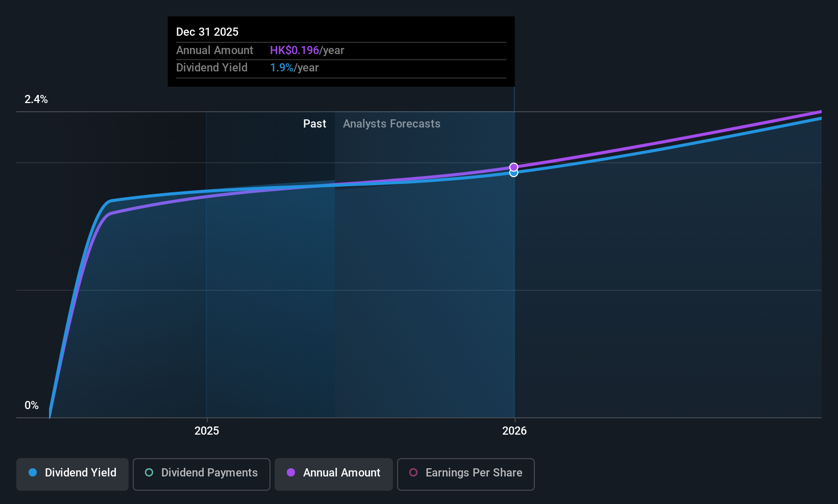Click the 2026 x-axis label

[x=514, y=431]
